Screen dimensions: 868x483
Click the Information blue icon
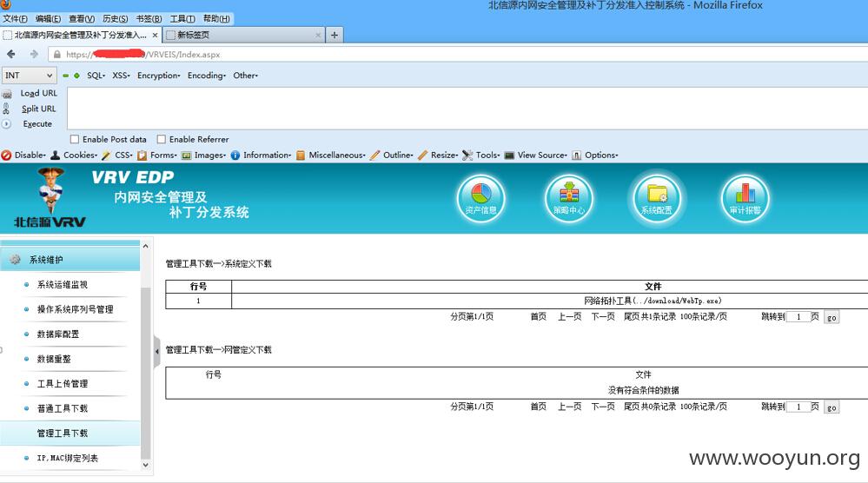[x=235, y=155]
